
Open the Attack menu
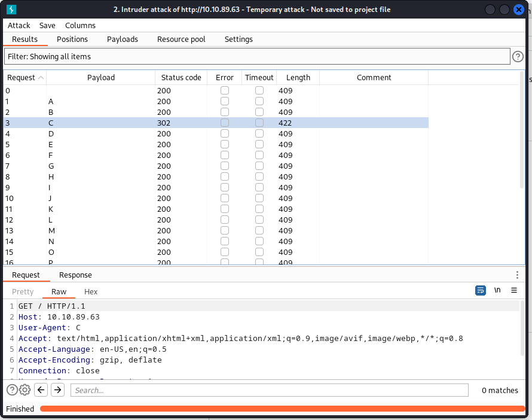tap(19, 25)
